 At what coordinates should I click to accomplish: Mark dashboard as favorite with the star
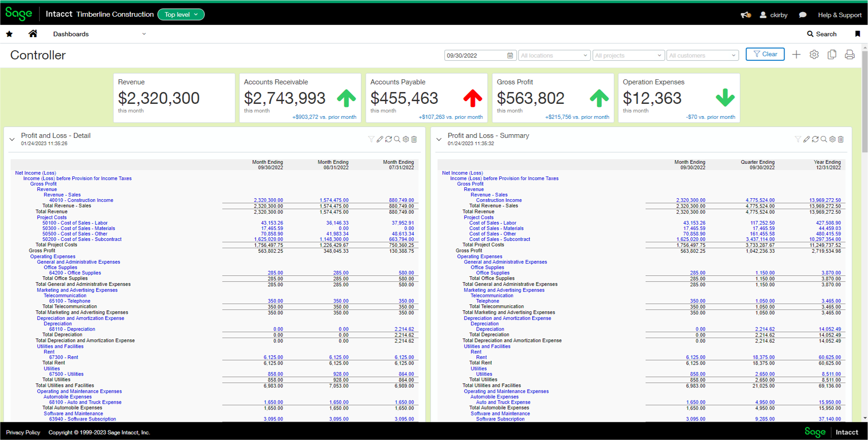click(x=9, y=34)
